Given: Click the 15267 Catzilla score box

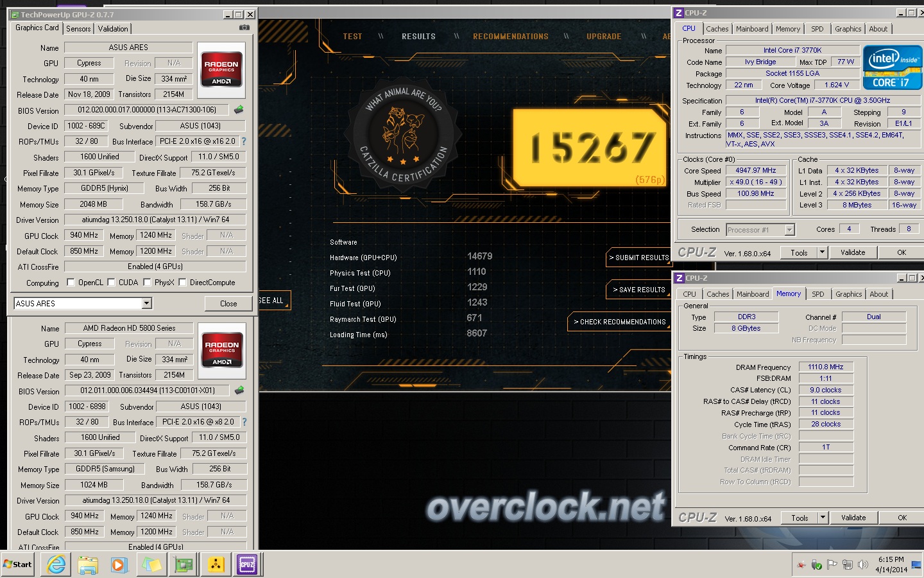Looking at the screenshot, I should 590,148.
